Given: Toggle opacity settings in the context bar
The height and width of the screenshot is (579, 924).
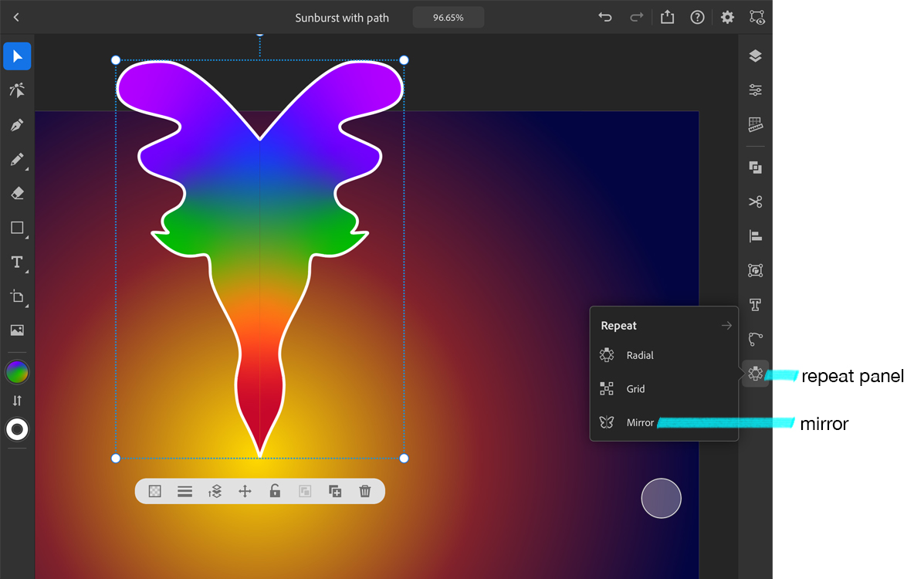Looking at the screenshot, I should click(154, 491).
